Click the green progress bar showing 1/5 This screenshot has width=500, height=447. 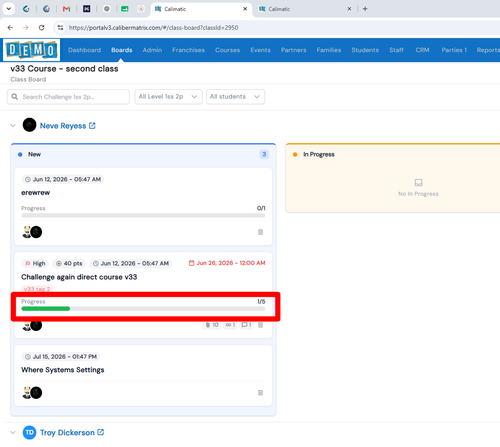(143, 309)
